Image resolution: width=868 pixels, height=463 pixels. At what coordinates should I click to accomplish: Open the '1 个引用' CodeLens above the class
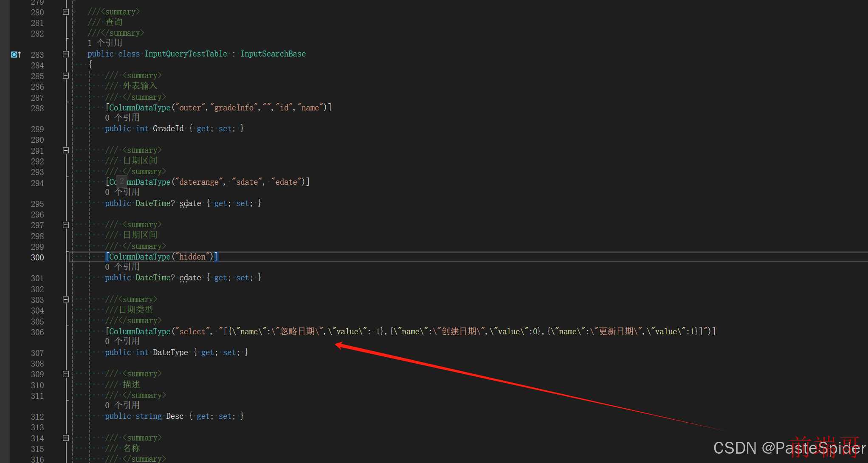(x=105, y=43)
